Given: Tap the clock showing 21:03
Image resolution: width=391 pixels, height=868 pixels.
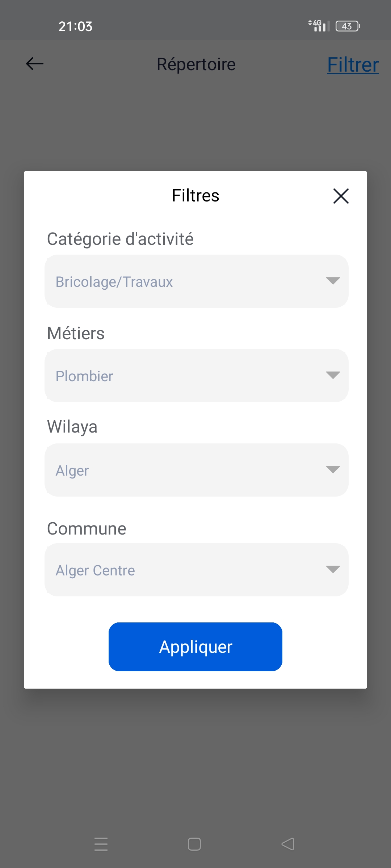Looking at the screenshot, I should tap(75, 26).
